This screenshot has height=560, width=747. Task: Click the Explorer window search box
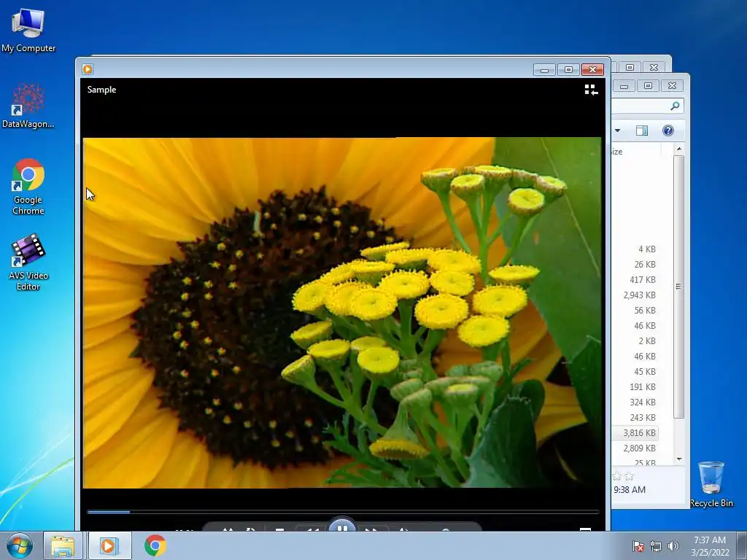[x=648, y=106]
